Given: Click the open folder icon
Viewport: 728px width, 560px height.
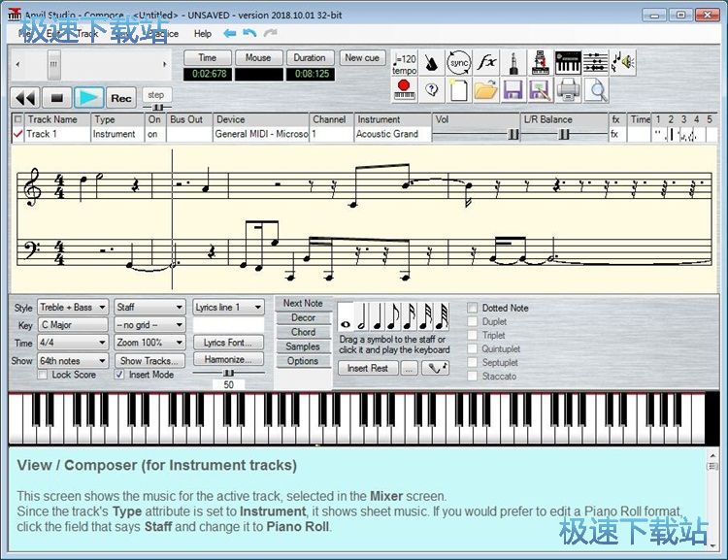Looking at the screenshot, I should click(486, 90).
